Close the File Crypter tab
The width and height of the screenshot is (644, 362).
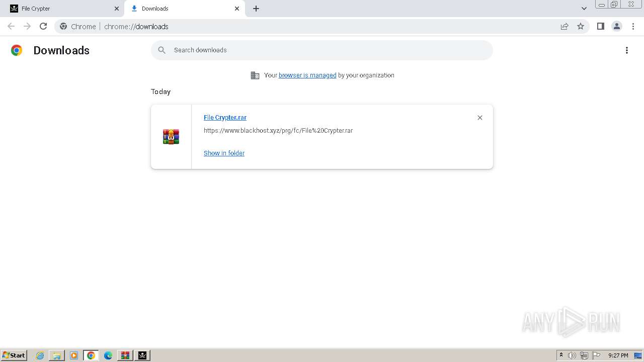(117, 9)
